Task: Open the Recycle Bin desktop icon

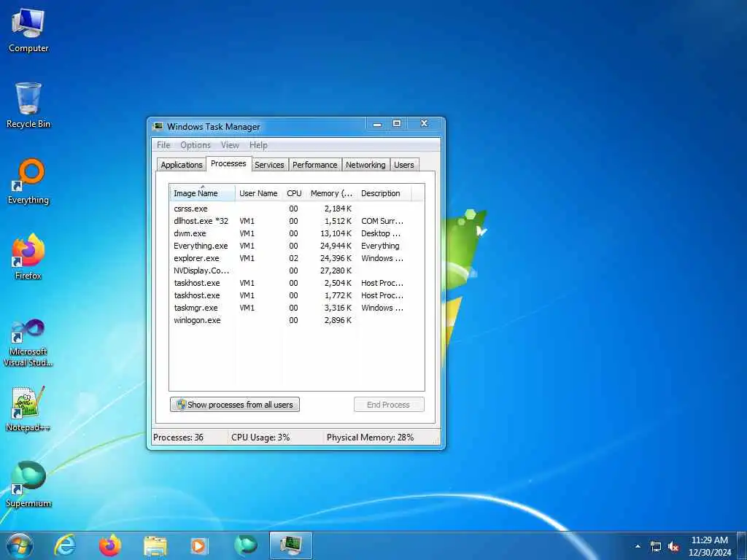Action: (28, 105)
